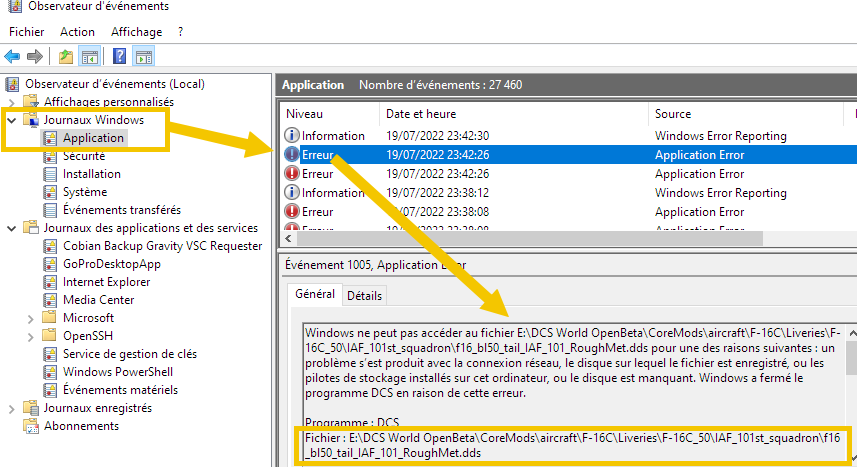Click the Back arrow toolbar icon

click(12, 56)
